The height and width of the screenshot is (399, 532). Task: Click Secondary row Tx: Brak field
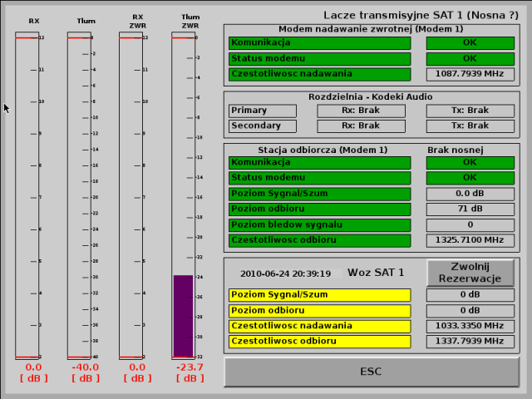(470, 126)
